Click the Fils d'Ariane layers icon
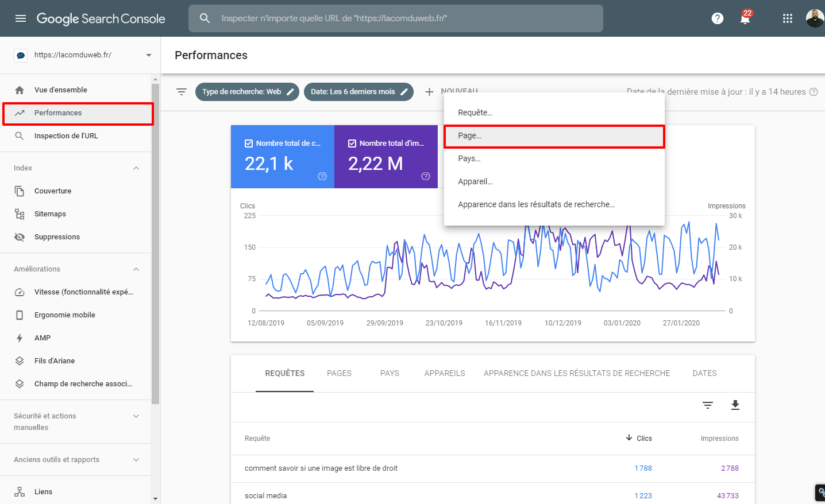This screenshot has height=504, width=825. coord(20,361)
